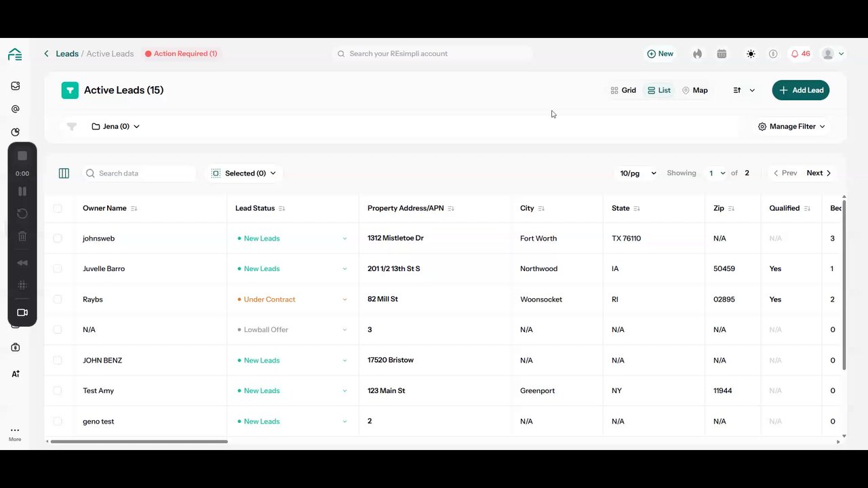The height and width of the screenshot is (488, 868).
Task: Toggle the sun brightness theme icon
Action: 751,54
